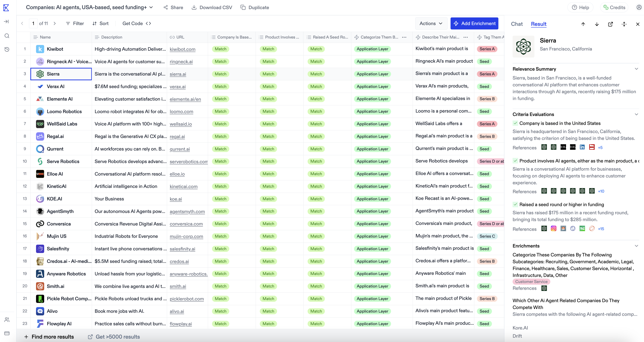The image size is (644, 342).
Task: Open the kiwibot.com link
Action: pos(182,49)
